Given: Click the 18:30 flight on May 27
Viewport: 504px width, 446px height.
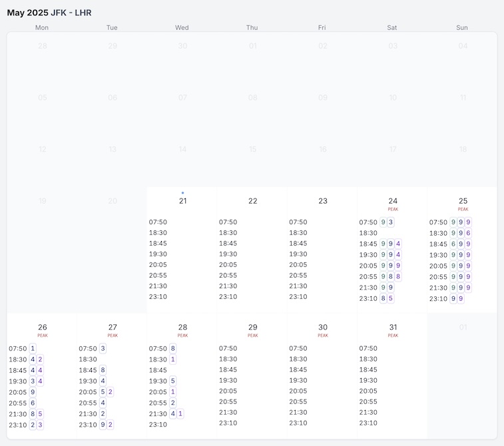Looking at the screenshot, I should [x=88, y=359].
